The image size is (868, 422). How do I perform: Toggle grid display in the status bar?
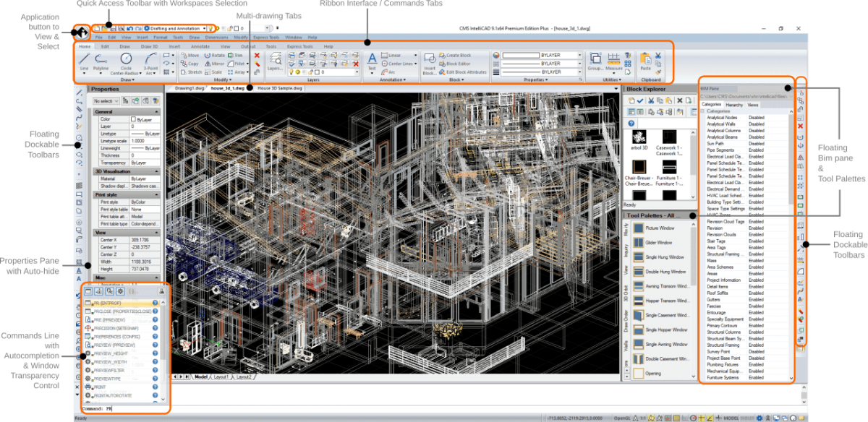[676, 418]
